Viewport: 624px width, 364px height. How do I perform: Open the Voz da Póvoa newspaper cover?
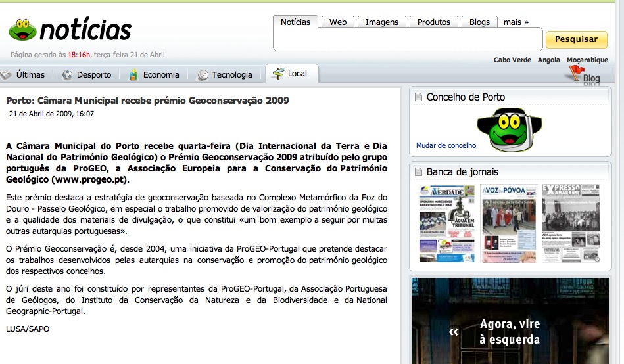coord(507,223)
